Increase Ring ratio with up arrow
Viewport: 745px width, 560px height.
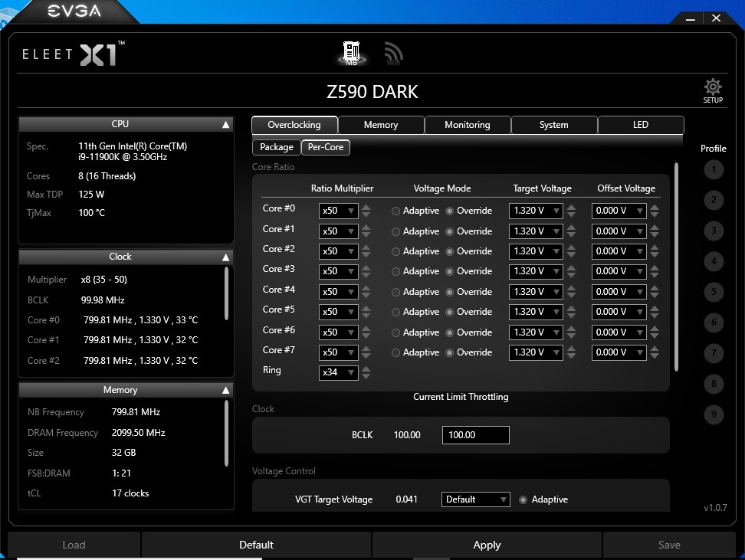[x=366, y=369]
